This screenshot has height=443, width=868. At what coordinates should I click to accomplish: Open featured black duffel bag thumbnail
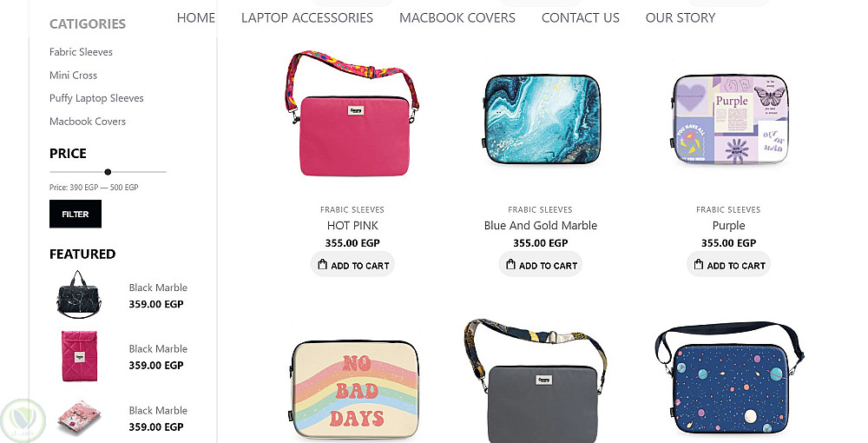tap(79, 294)
